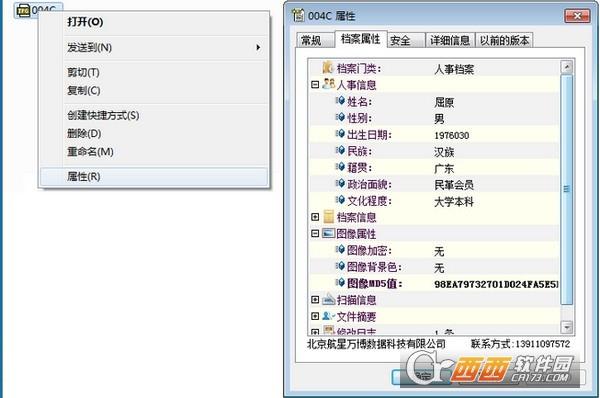The image size is (600, 398).
Task: Open the 详细信息 tab
Action: tap(450, 40)
